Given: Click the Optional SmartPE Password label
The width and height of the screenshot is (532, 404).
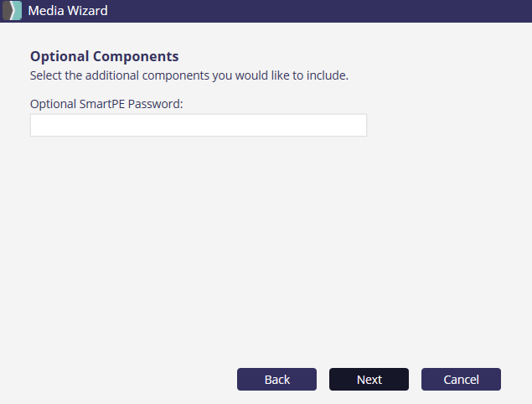Looking at the screenshot, I should [x=106, y=104].
